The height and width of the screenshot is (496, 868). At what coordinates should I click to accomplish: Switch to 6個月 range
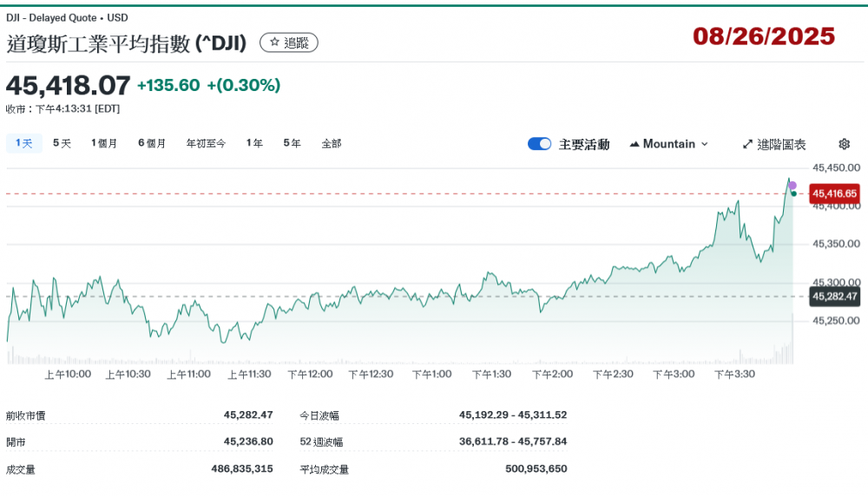[151, 143]
